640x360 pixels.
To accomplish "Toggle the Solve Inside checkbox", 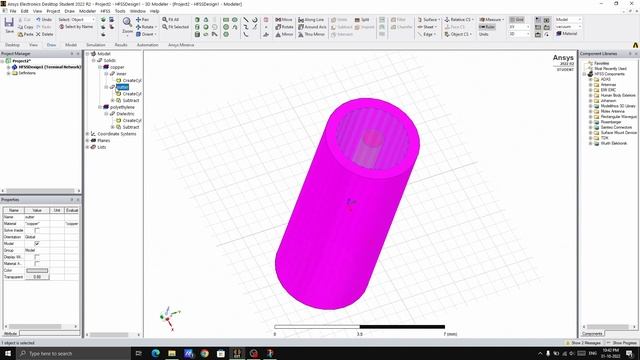I will tap(37, 230).
